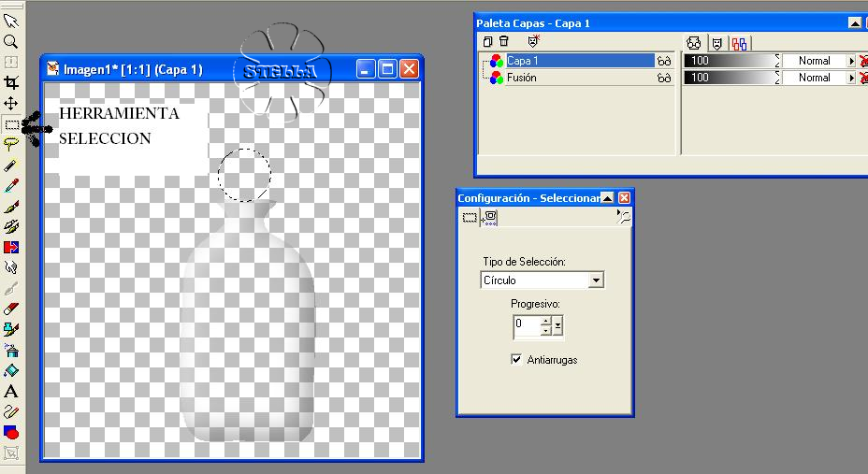Select the Text tool
The height and width of the screenshot is (474, 868).
click(x=11, y=391)
